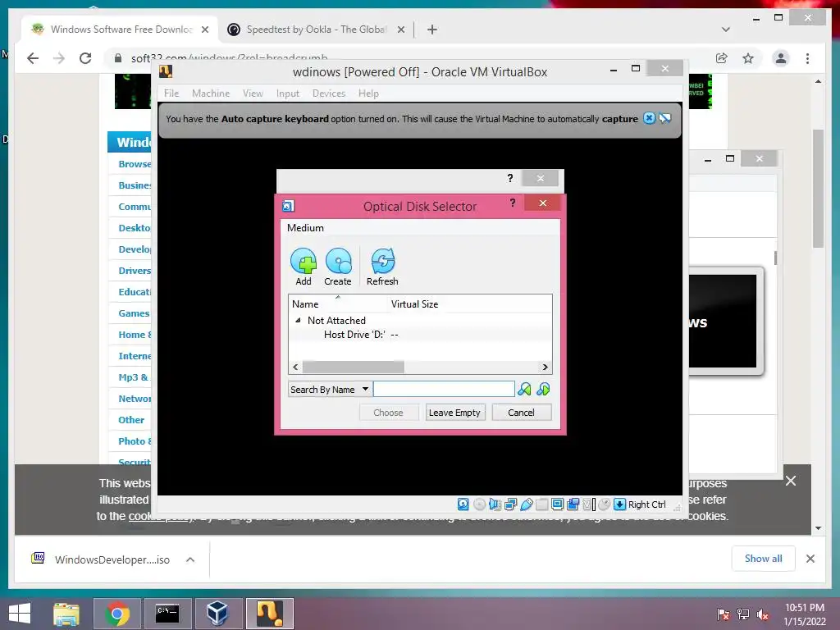
Task: Click the hard disk activity status icon
Action: (x=463, y=504)
